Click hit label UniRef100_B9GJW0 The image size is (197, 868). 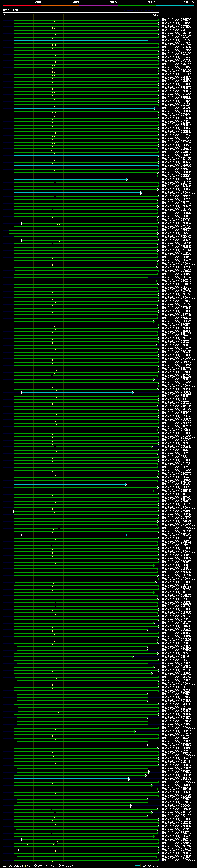click(x=177, y=33)
